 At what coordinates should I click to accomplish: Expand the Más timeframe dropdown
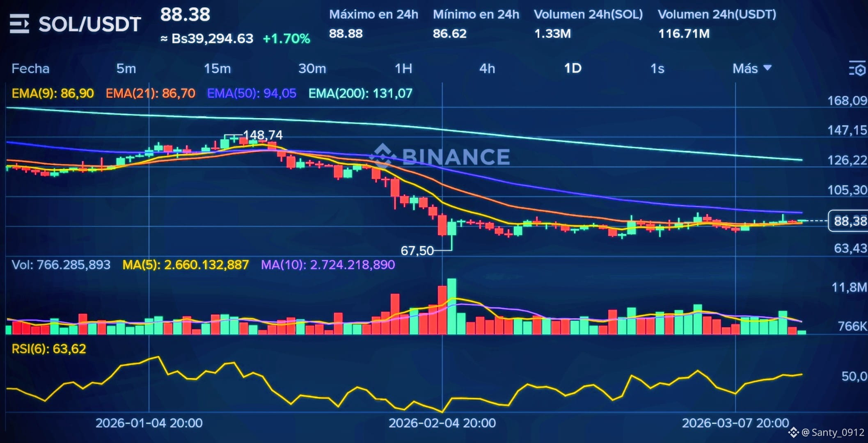(752, 69)
